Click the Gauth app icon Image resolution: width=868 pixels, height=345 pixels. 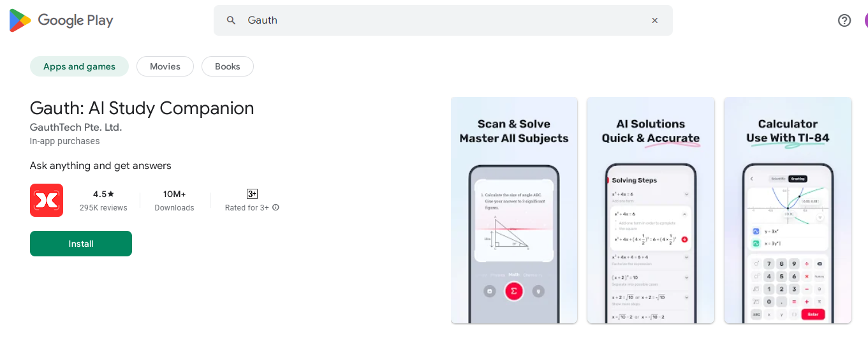47,200
